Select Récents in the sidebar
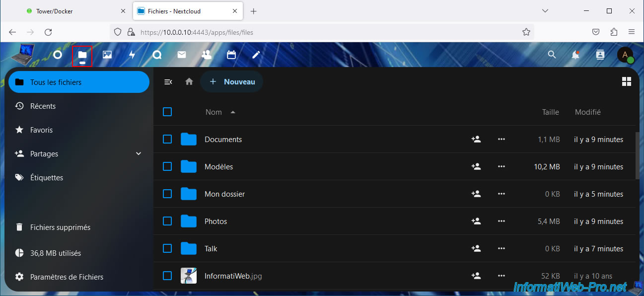The height and width of the screenshot is (296, 644). [x=43, y=106]
